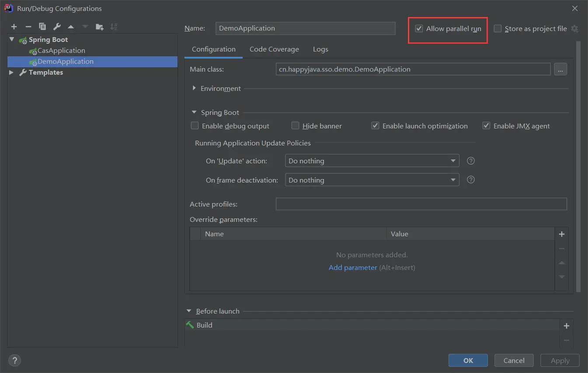
Task: Browse for main class with ellipsis button
Action: click(x=560, y=69)
